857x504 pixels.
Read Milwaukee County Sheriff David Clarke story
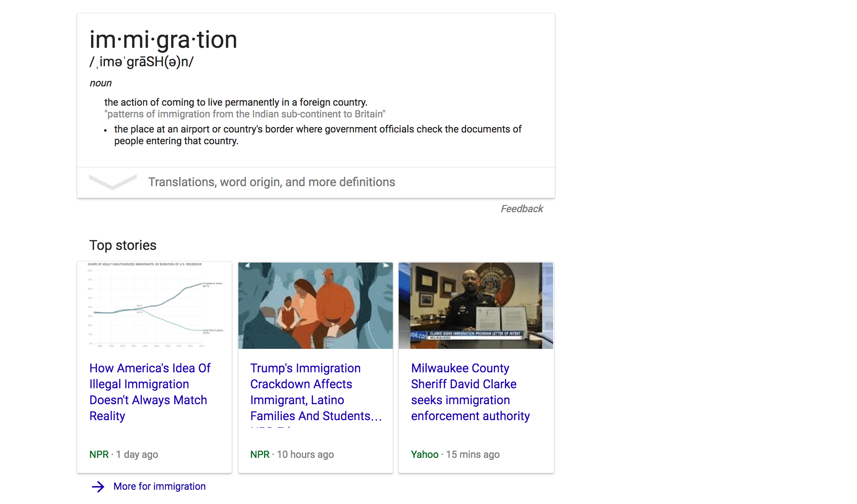470,392
